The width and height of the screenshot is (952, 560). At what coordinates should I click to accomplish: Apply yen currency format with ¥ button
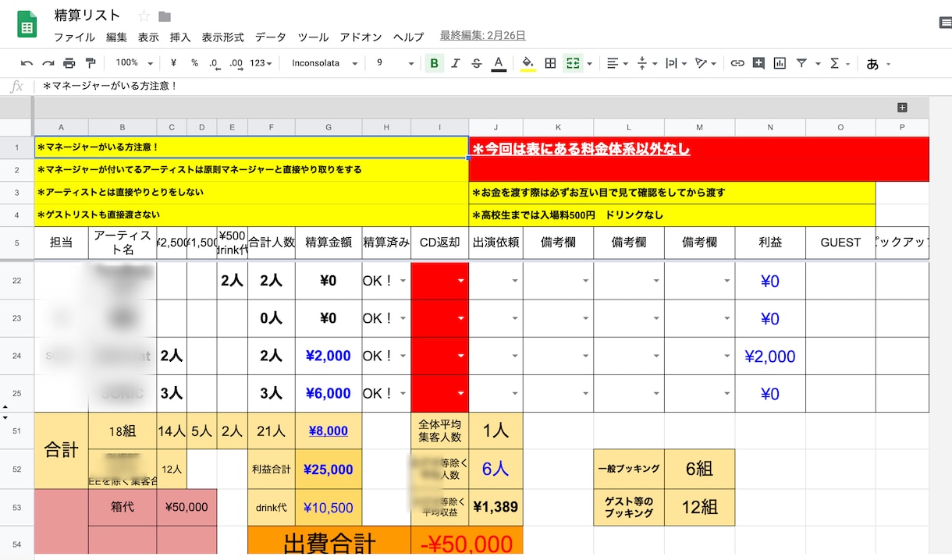pos(173,63)
